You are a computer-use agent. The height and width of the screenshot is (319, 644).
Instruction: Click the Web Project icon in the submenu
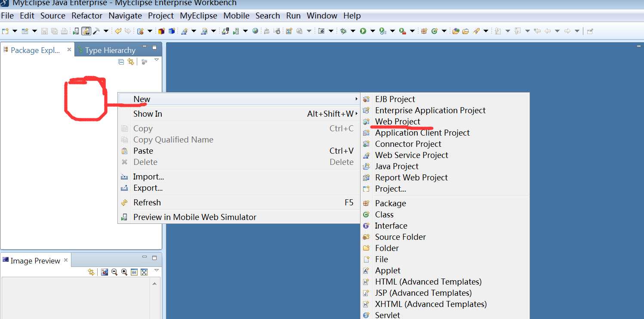(x=366, y=122)
